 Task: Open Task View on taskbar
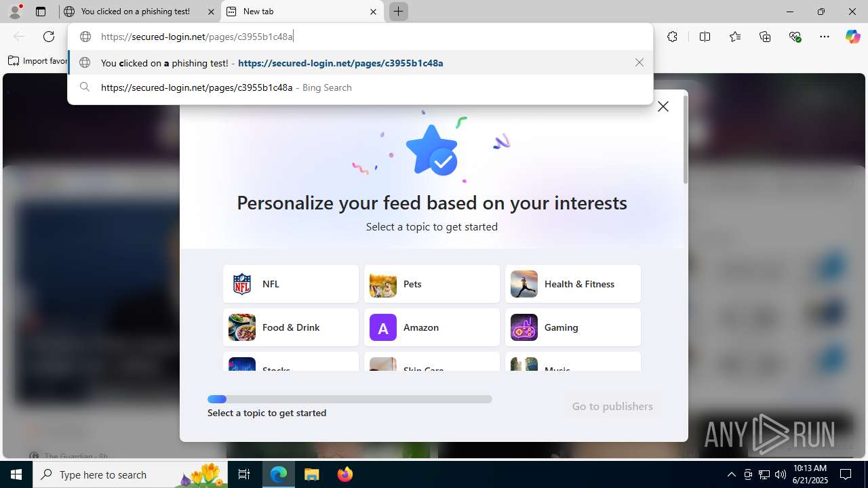[244, 474]
